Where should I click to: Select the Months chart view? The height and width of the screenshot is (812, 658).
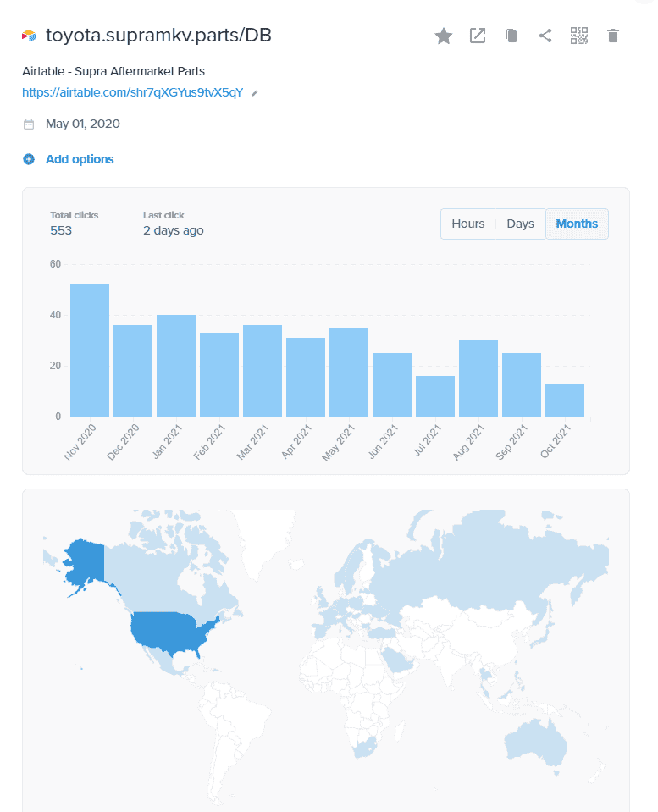pyautogui.click(x=577, y=224)
